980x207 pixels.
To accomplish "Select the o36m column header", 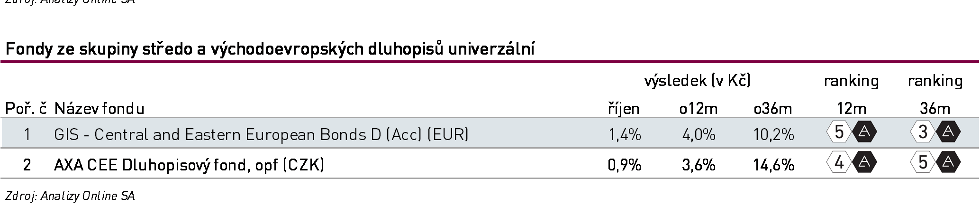I will tap(773, 109).
